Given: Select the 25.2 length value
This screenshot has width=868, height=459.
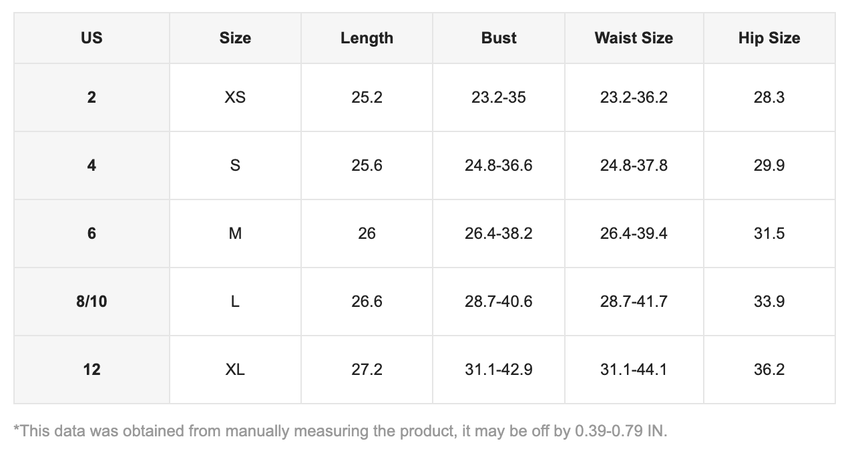Looking at the screenshot, I should click(x=367, y=97).
